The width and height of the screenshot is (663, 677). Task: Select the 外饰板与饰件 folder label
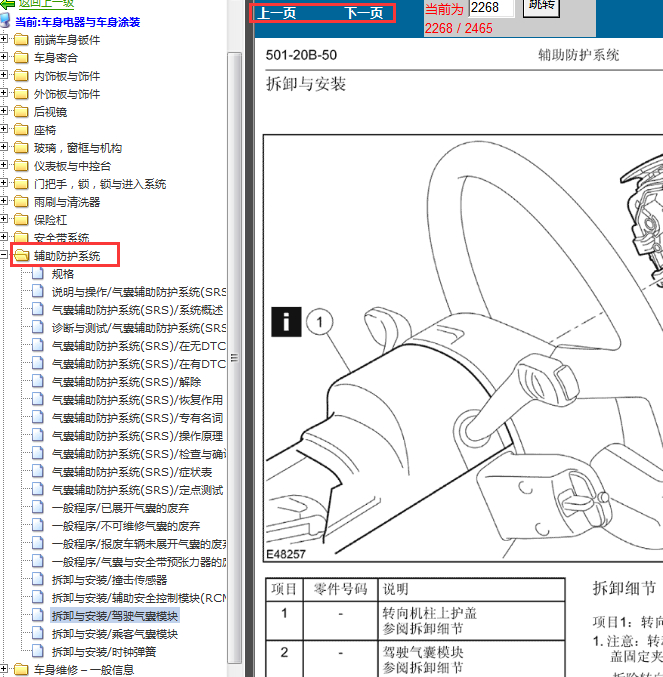67,94
